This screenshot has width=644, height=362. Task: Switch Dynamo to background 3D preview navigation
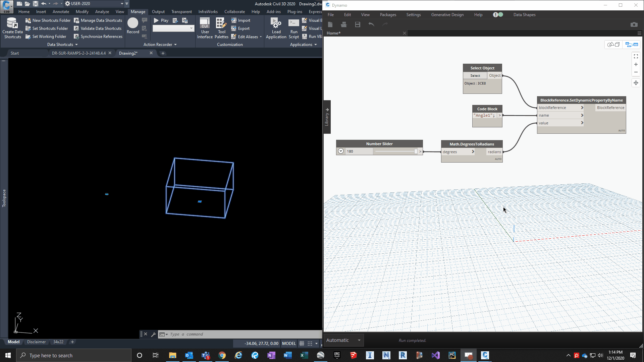coord(613,44)
